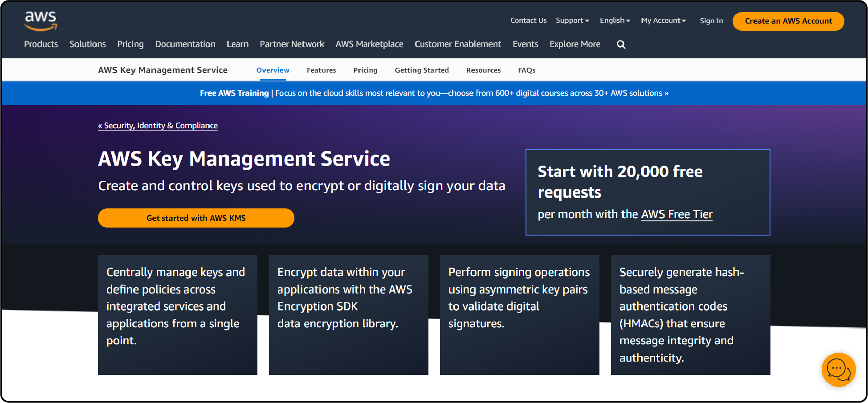The height and width of the screenshot is (403, 868).
Task: Click the Sign In link
Action: [711, 21]
